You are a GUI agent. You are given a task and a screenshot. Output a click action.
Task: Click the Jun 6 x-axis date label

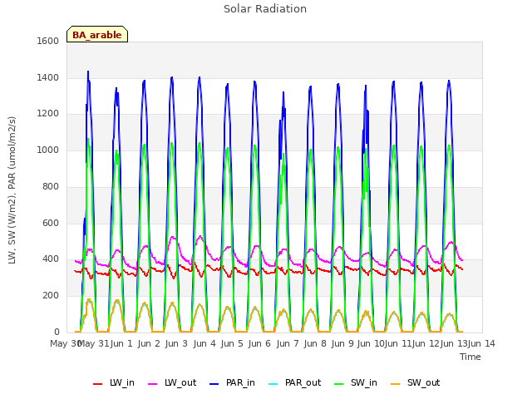(x=259, y=343)
